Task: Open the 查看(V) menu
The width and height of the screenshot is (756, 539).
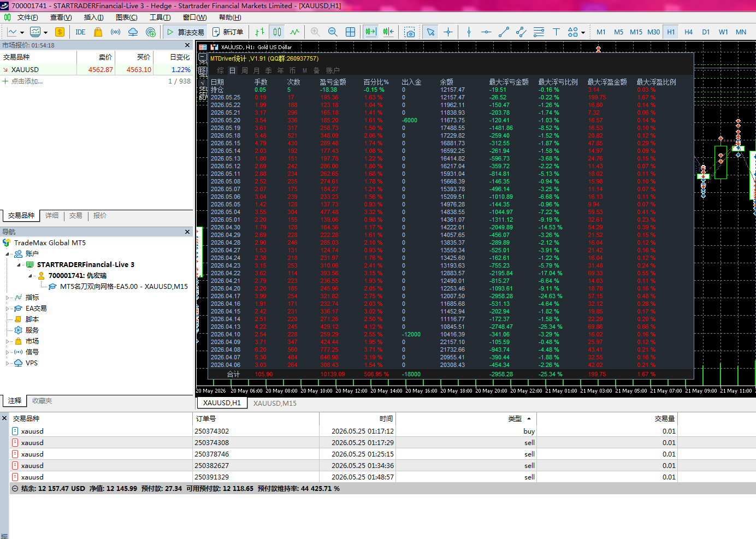Action: (x=61, y=17)
